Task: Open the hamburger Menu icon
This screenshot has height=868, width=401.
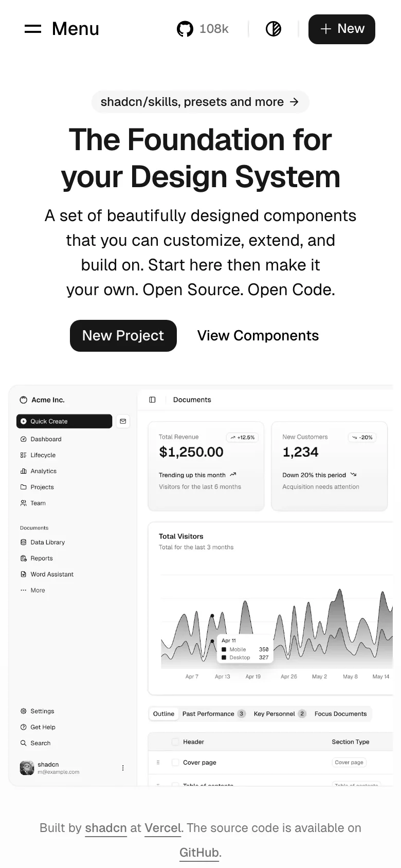Action: [x=32, y=29]
